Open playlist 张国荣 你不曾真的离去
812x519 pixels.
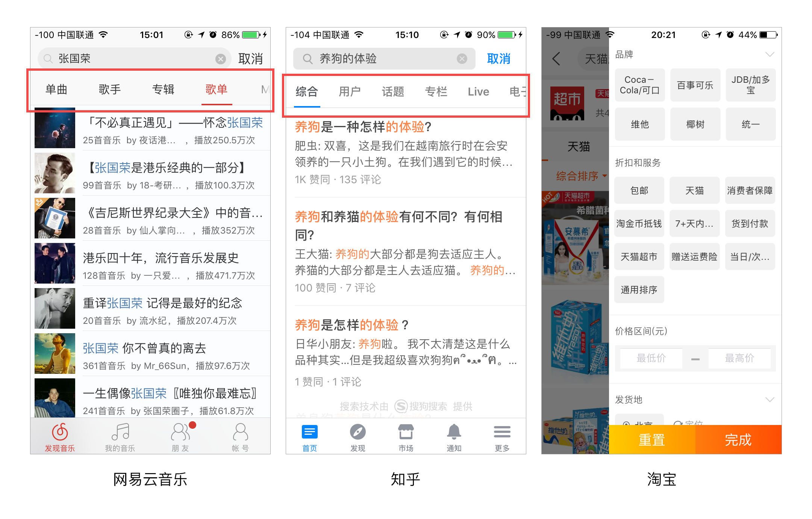point(150,354)
